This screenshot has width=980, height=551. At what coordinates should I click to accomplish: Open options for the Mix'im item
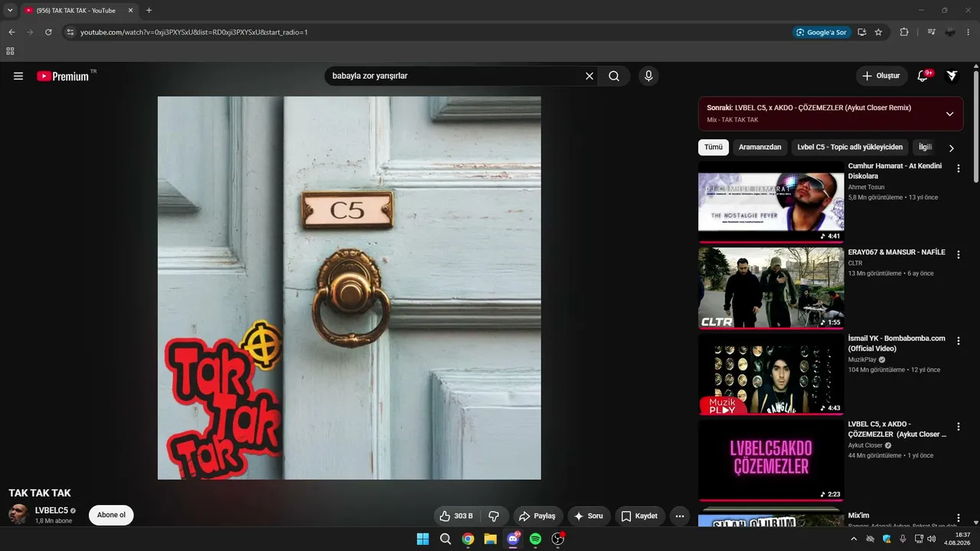coord(958,518)
